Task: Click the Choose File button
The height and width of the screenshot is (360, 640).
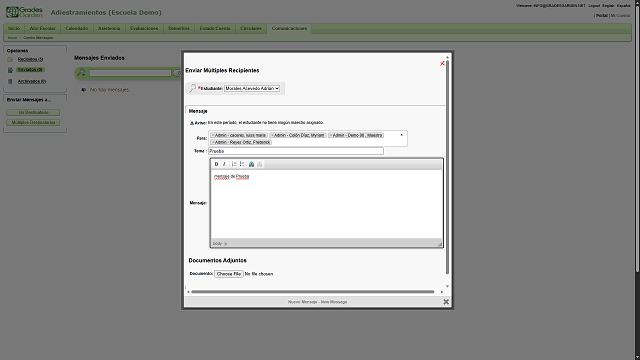Action: coord(229,274)
